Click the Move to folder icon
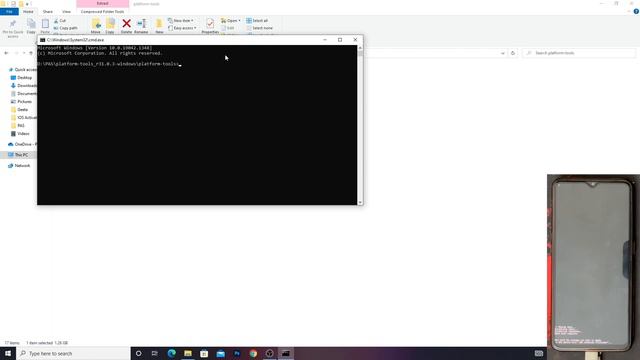 click(96, 24)
